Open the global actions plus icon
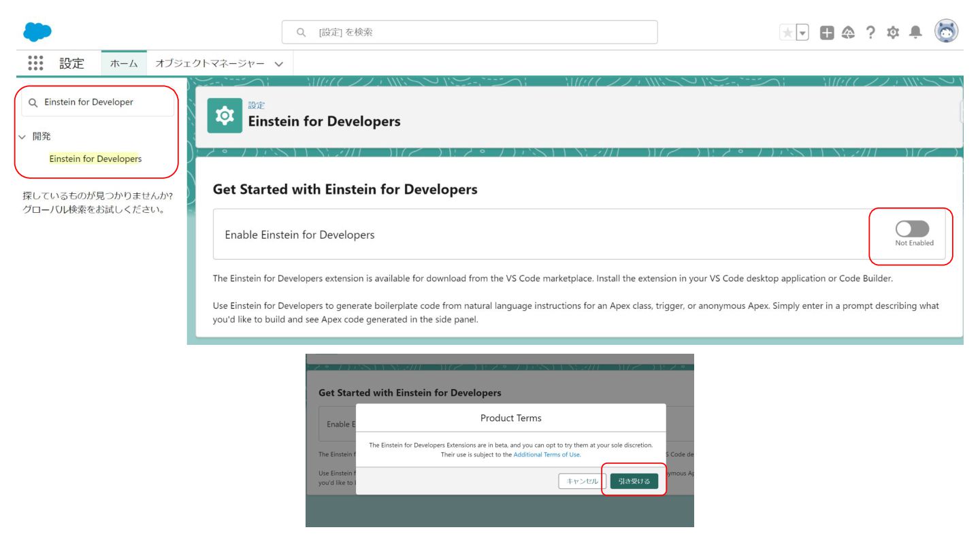 827,32
